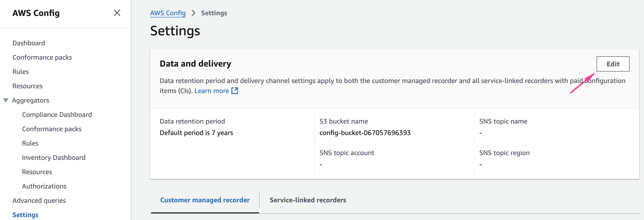Collapse the Aggregators section triangle
Image resolution: width=644 pixels, height=220 pixels.
(x=6, y=100)
